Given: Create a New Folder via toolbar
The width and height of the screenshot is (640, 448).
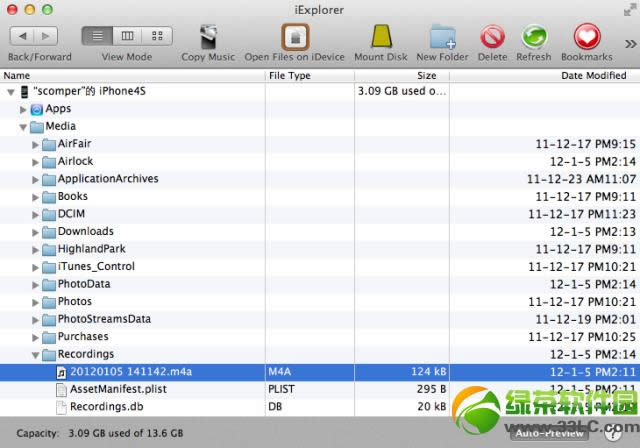Looking at the screenshot, I should [x=442, y=37].
